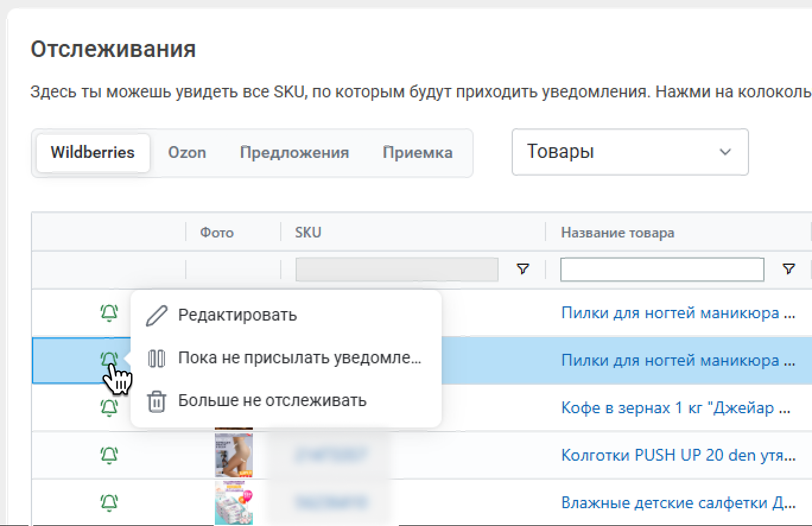
Task: Choose Редактировать from the context menu
Action: click(237, 315)
